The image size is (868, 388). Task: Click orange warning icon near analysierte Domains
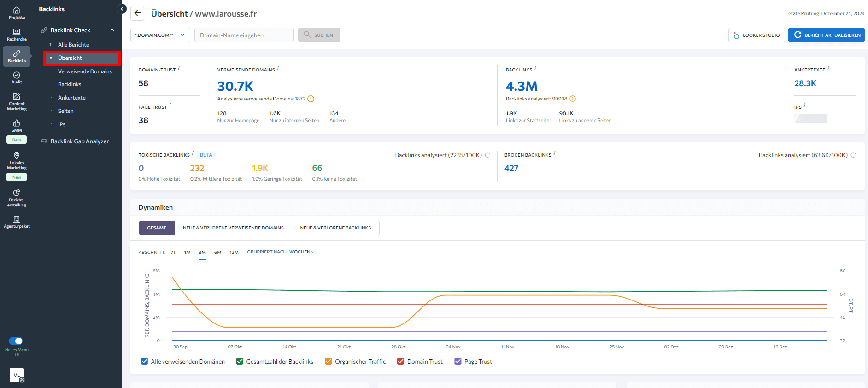[x=311, y=99]
